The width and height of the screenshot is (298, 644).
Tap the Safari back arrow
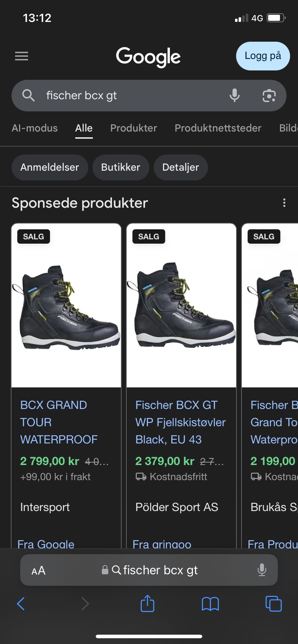[x=21, y=604]
